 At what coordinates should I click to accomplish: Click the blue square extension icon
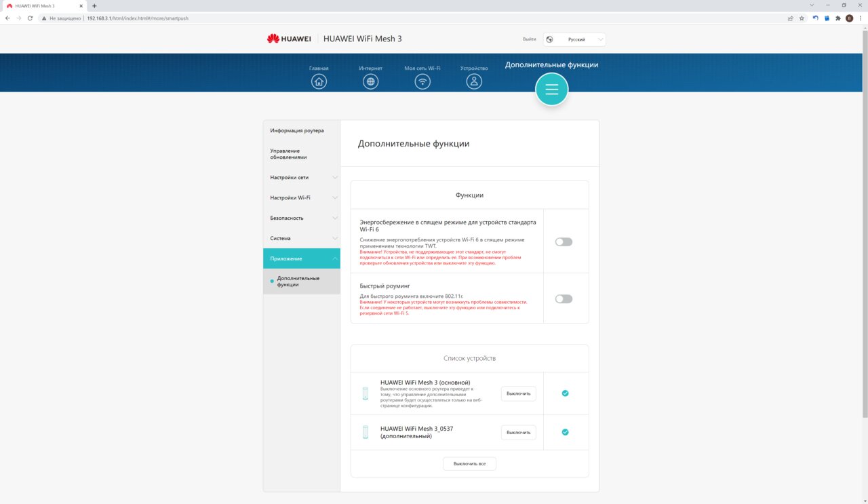[x=827, y=18]
